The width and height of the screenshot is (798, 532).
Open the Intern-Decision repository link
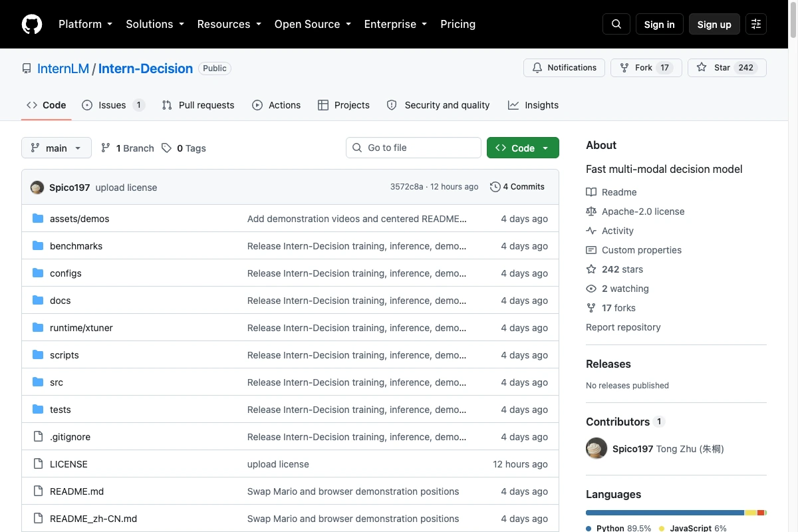click(x=146, y=68)
